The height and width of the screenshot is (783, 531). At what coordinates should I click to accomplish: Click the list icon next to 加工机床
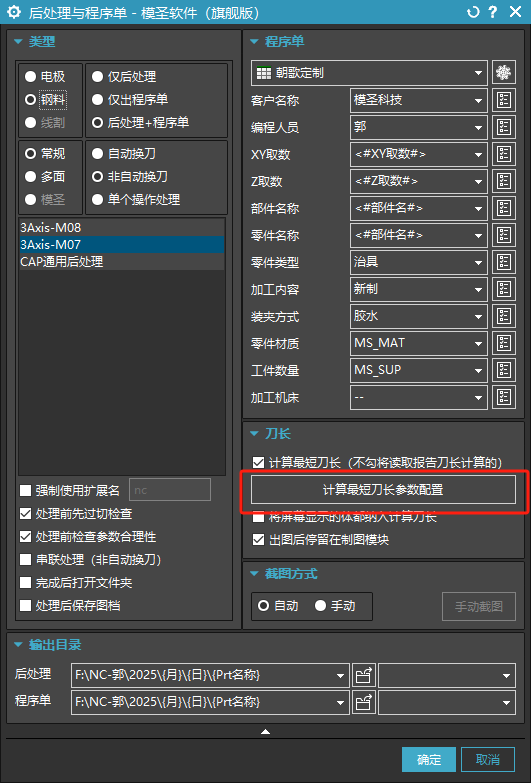point(504,397)
